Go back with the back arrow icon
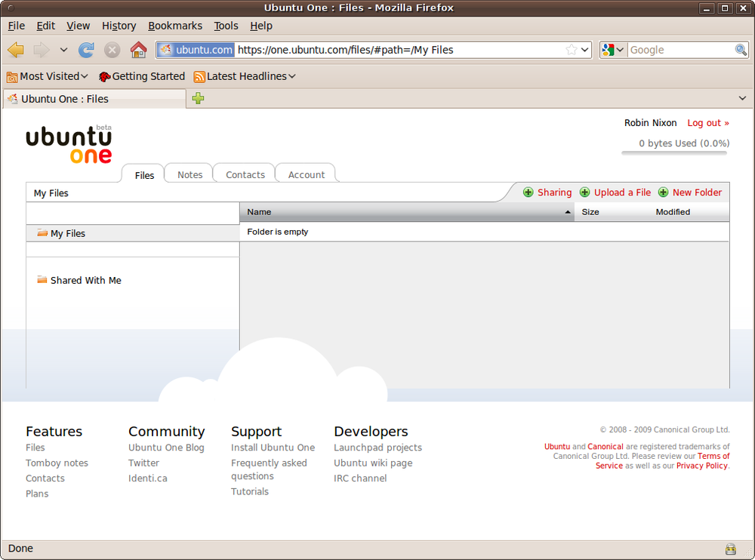755x560 pixels. 15,50
